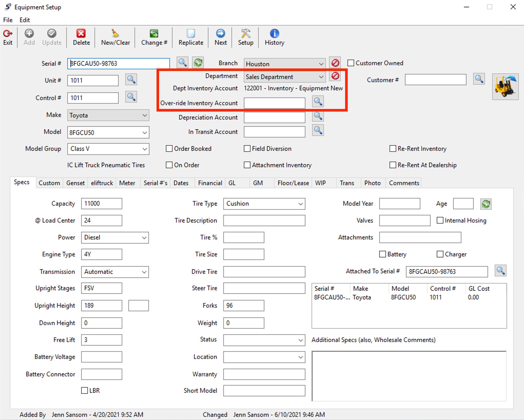Clear the Branch with the red no-entry icon
524x420 pixels.
tap(335, 63)
